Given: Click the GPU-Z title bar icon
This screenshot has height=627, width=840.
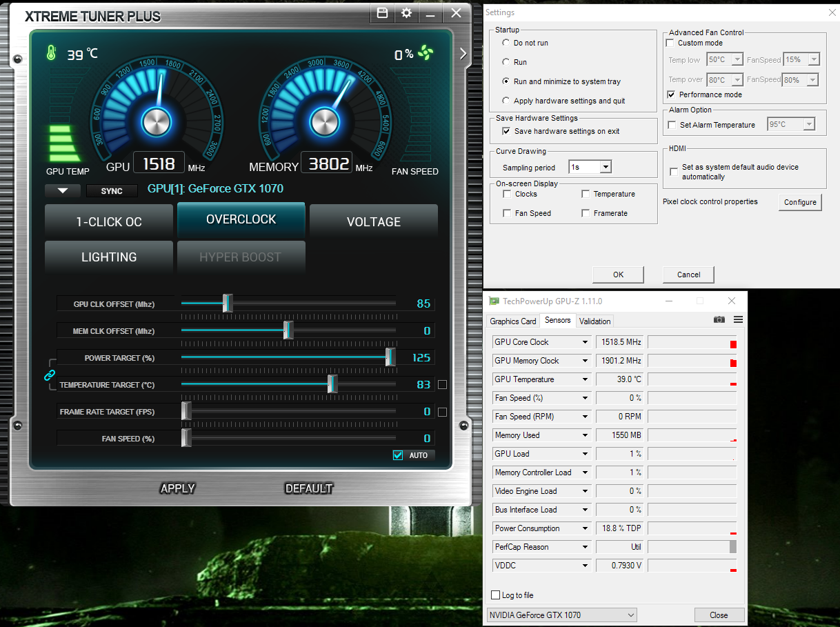Looking at the screenshot, I should click(494, 301).
